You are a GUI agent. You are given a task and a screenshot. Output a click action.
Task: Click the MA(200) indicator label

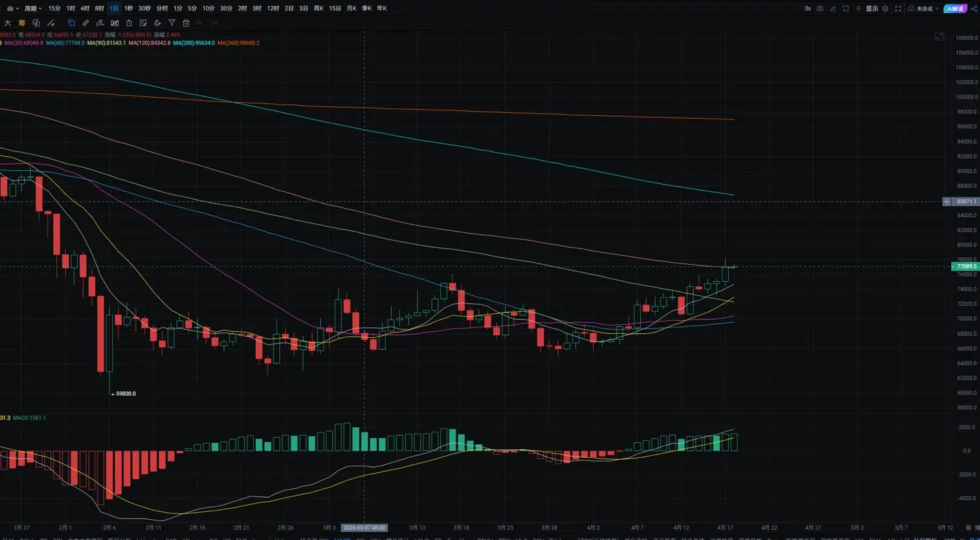[194, 43]
